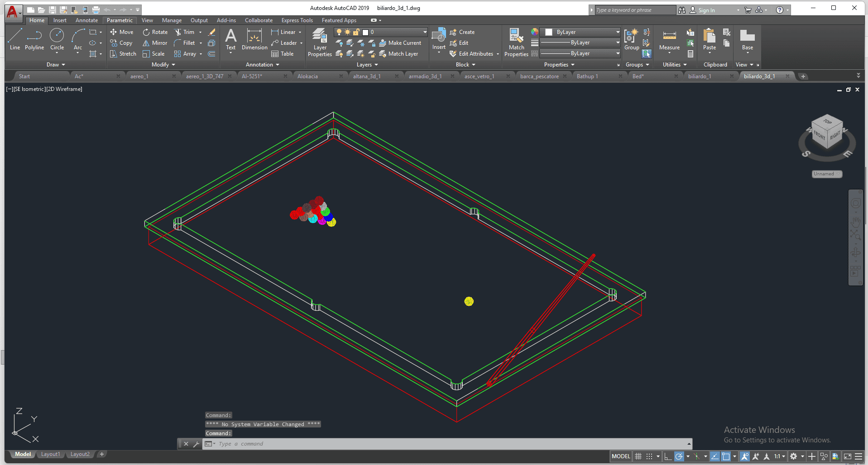
Task: Open the Layout1 tab
Action: click(x=50, y=454)
